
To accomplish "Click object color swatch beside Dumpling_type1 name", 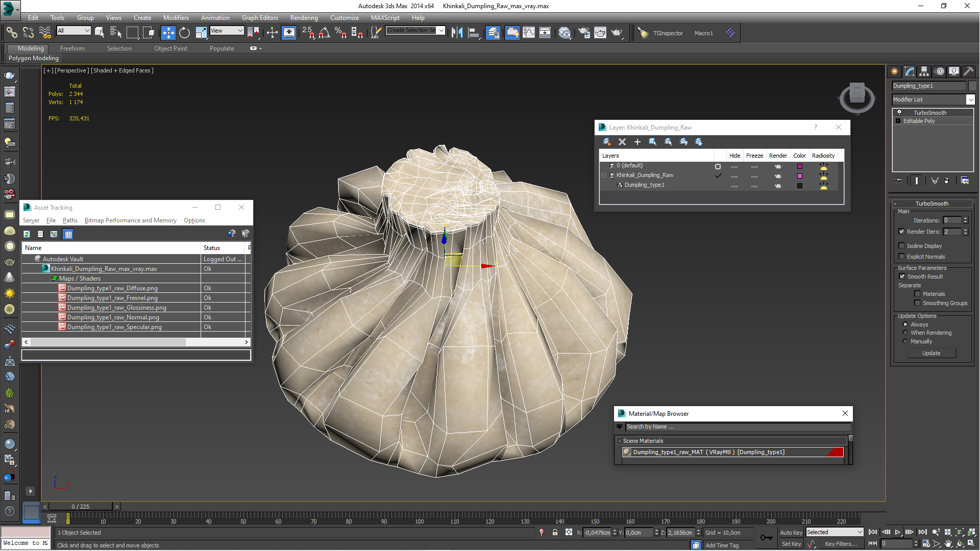I will click(x=972, y=86).
